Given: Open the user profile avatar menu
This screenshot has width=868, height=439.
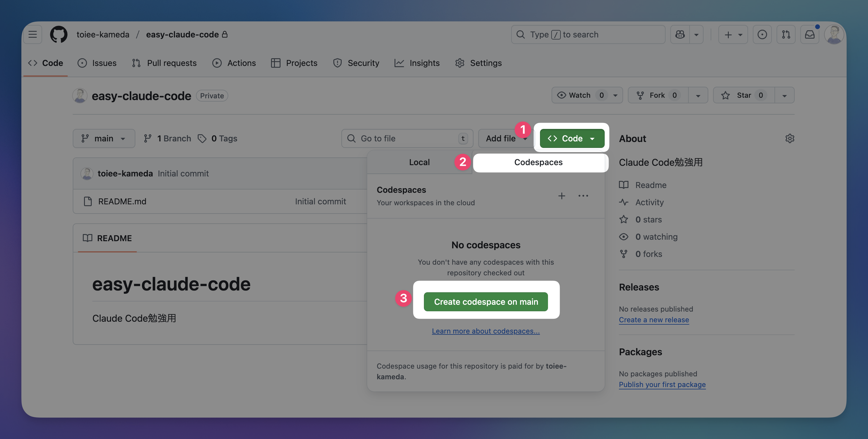Looking at the screenshot, I should [834, 34].
